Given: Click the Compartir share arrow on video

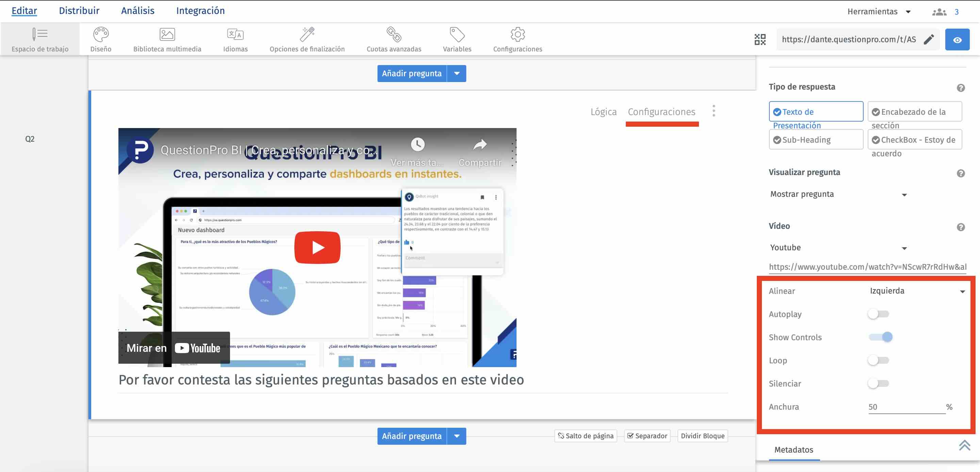Looking at the screenshot, I should coord(480,145).
